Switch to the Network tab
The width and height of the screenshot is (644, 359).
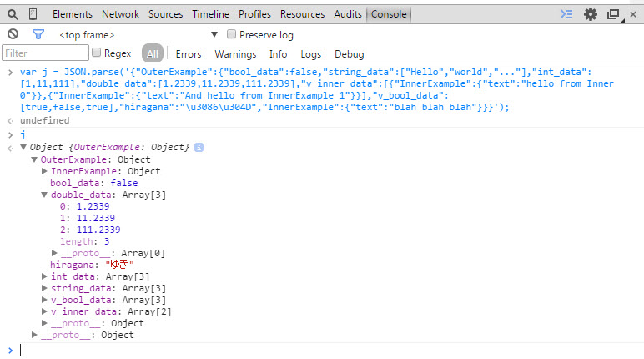[x=120, y=14]
